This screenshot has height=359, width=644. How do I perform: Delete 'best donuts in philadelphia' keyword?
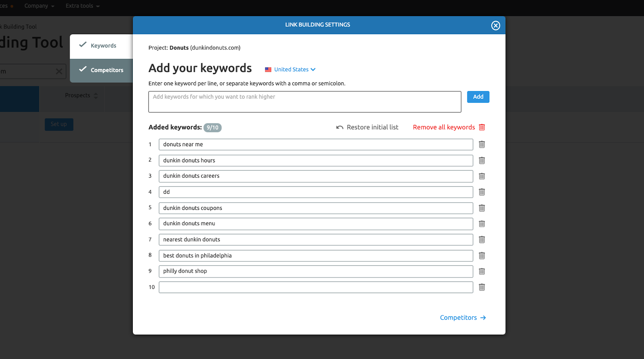pos(481,255)
